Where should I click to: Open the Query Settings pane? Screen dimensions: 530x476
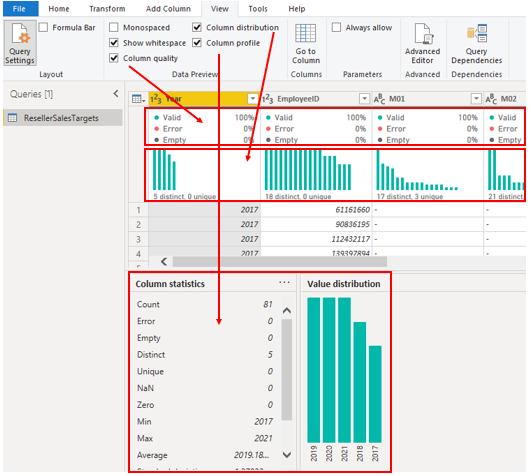pos(20,43)
